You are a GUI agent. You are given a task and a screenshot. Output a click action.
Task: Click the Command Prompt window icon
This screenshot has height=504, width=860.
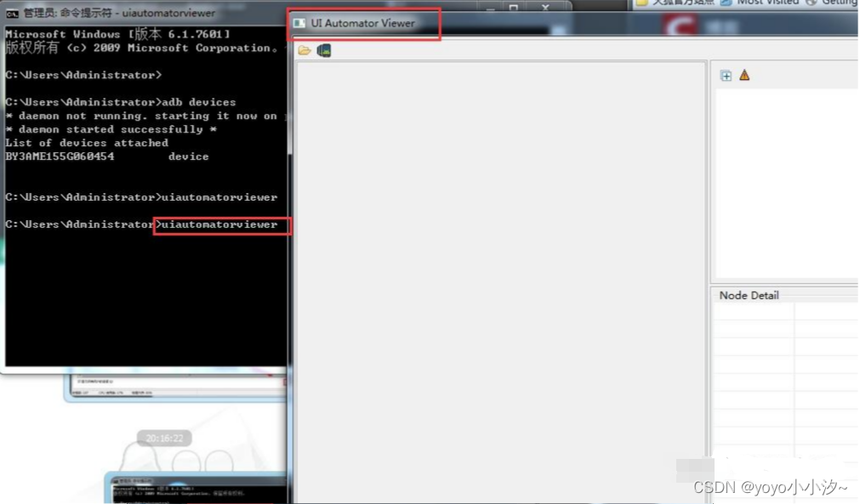pyautogui.click(x=10, y=13)
